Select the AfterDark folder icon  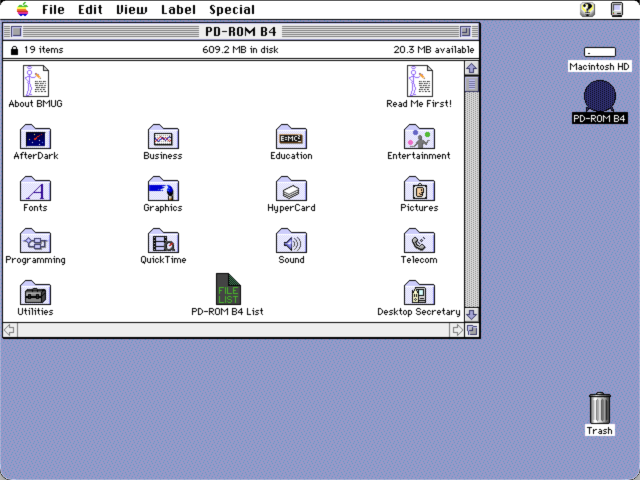click(36, 137)
